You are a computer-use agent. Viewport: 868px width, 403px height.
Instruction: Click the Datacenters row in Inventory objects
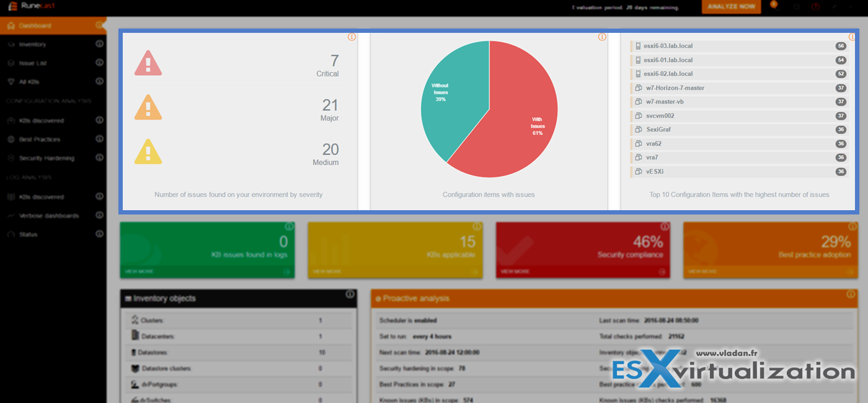(239, 336)
